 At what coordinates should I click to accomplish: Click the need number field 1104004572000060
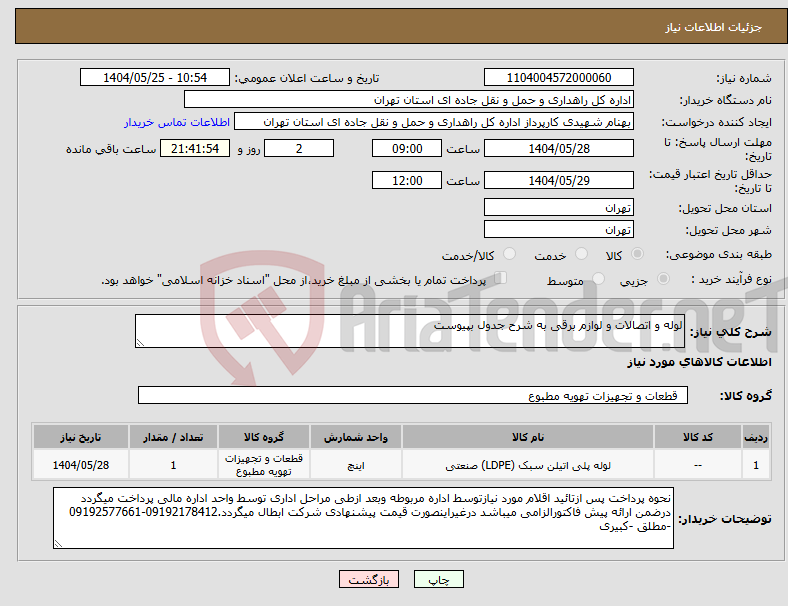[x=558, y=78]
